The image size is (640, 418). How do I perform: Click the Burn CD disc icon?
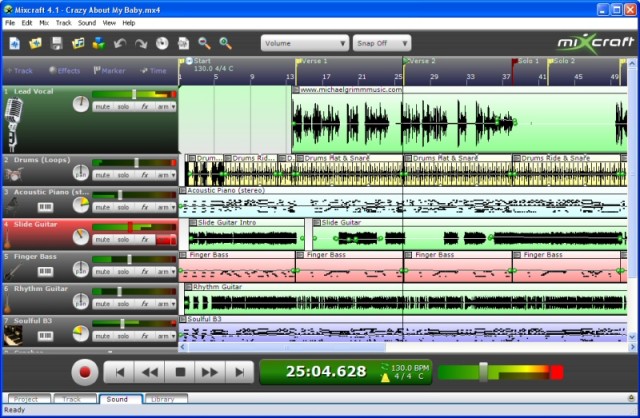162,43
